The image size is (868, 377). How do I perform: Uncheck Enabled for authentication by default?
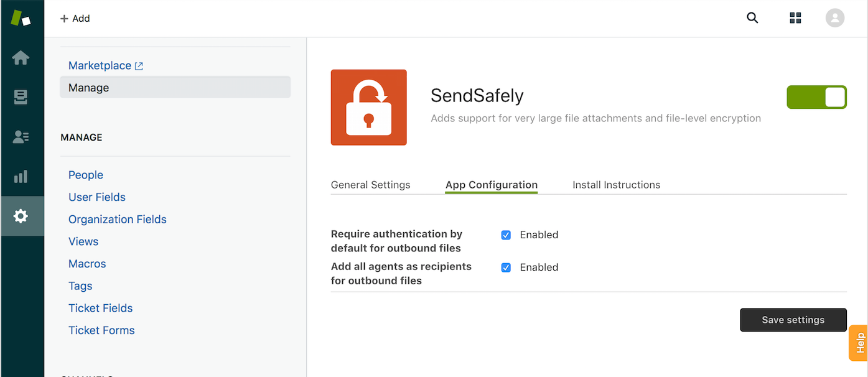point(506,235)
